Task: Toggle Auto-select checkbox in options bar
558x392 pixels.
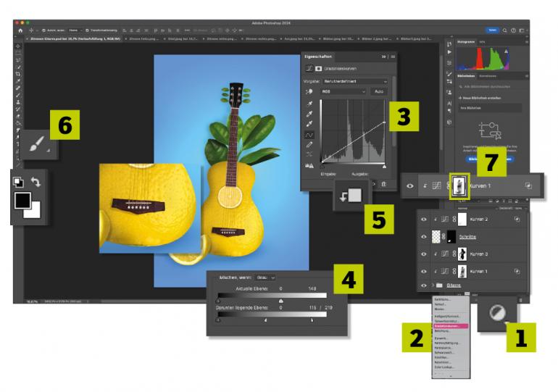Action: coord(43,30)
